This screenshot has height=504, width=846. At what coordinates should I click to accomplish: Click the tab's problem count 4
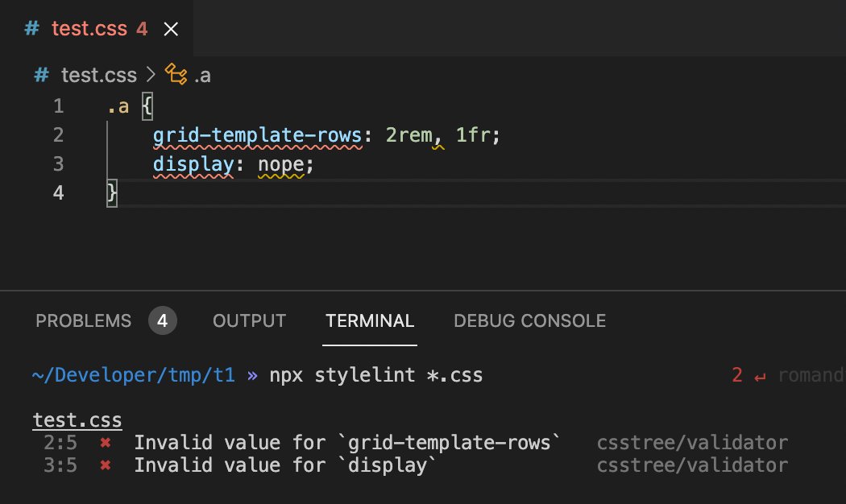tap(142, 28)
